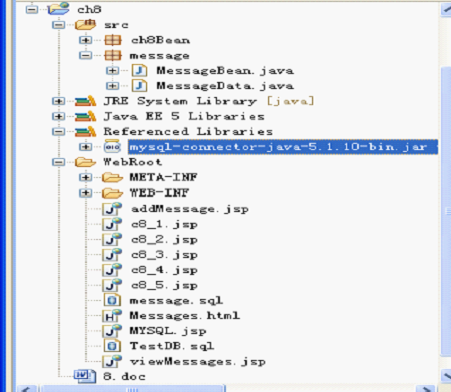Click the ch8Bean package icon
This screenshot has height=392, width=451.
(113, 40)
